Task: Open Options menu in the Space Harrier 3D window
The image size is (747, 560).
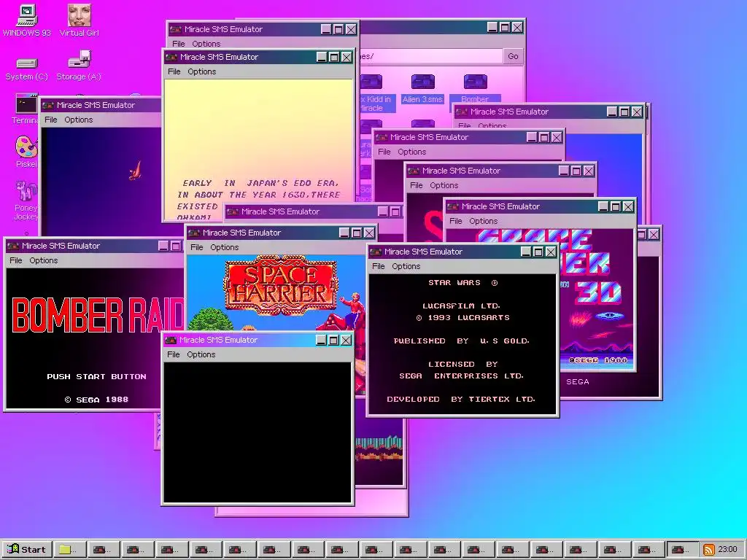Action: coord(483,221)
